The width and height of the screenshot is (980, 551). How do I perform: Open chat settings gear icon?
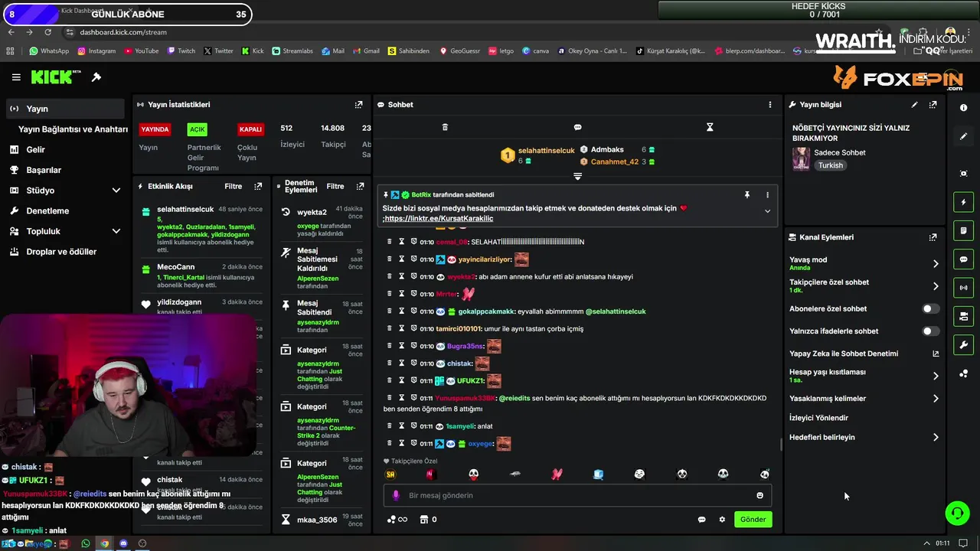[x=721, y=520]
